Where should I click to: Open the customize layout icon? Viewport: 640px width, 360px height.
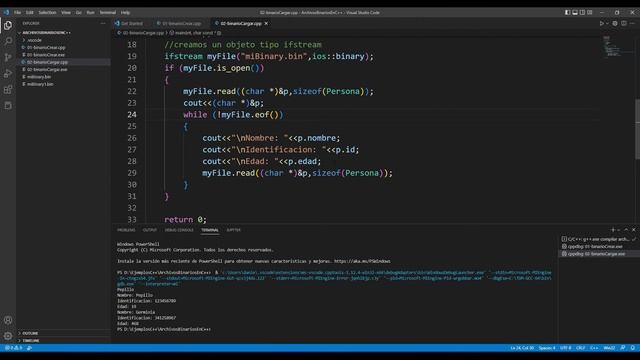coord(590,12)
